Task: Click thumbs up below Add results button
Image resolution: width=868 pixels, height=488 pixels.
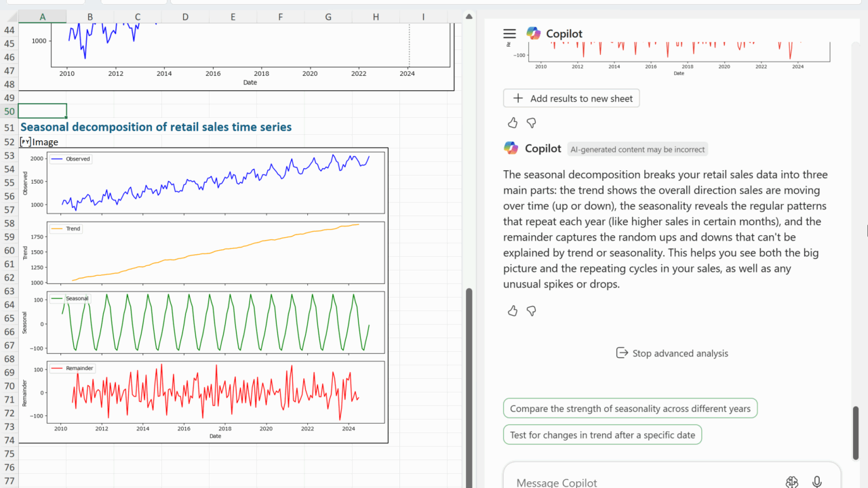Action: 513,123
